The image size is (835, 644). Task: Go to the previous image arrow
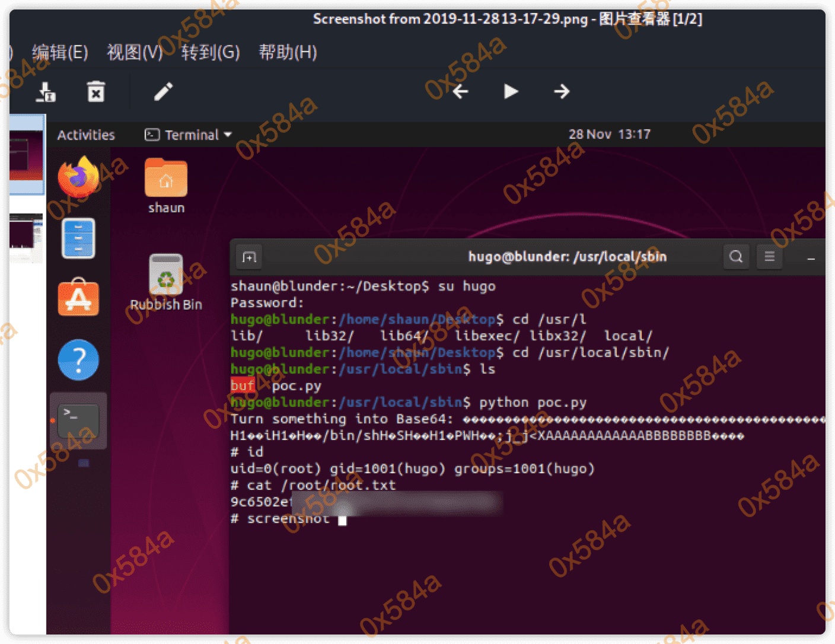click(460, 91)
